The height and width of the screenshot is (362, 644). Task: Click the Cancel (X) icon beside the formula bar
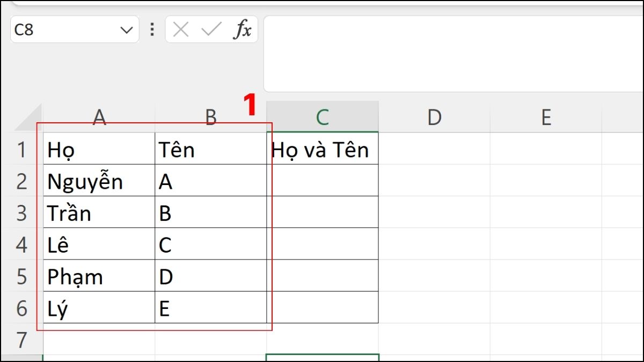click(x=180, y=29)
